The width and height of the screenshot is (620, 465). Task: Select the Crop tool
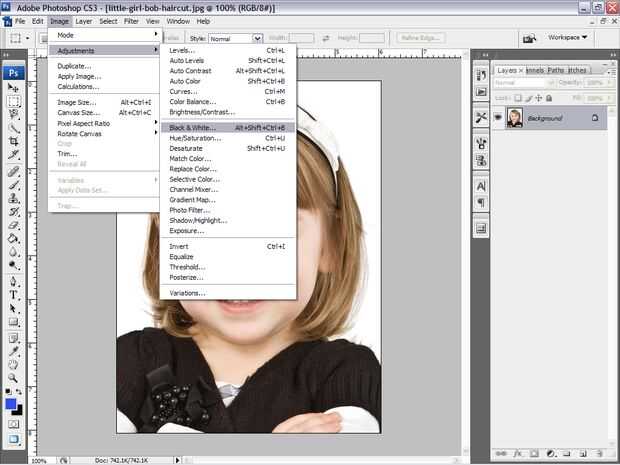pyautogui.click(x=13, y=141)
